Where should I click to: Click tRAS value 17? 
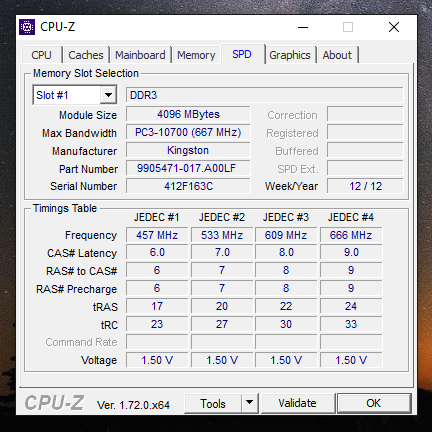click(157, 306)
